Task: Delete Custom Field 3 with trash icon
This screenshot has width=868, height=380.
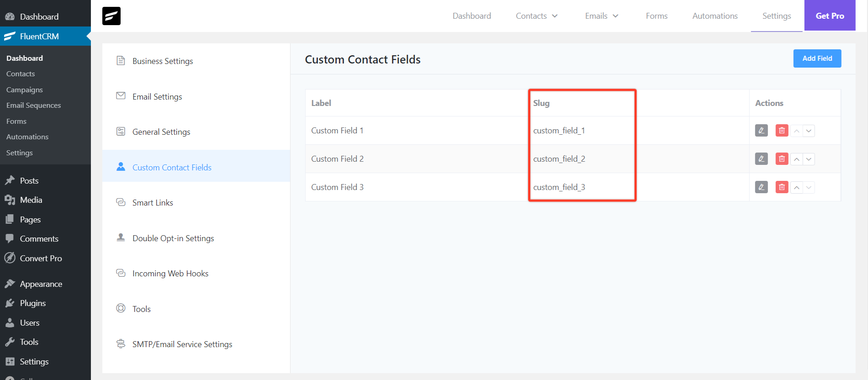Action: 782,187
